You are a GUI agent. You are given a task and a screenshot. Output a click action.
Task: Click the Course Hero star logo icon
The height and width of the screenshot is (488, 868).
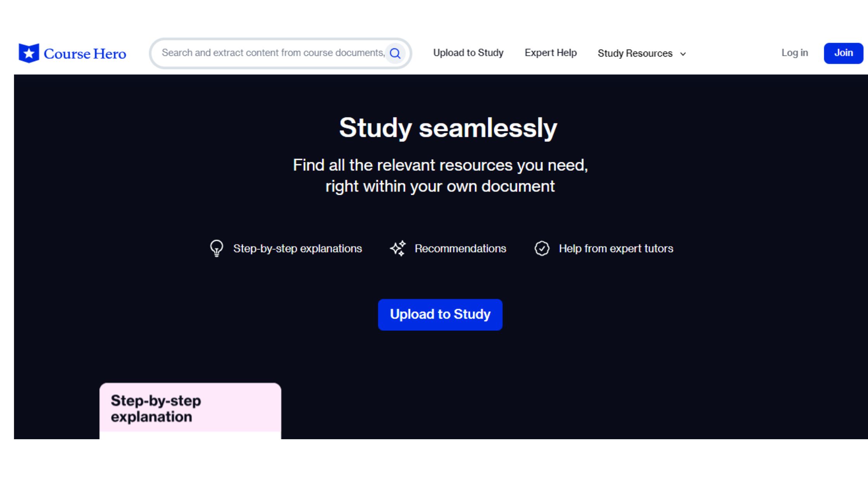(29, 53)
